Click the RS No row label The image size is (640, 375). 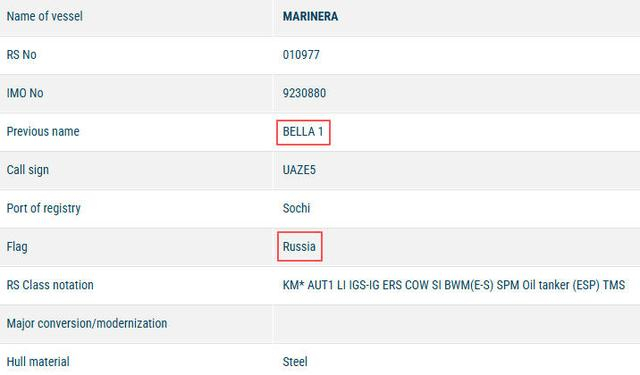22,55
